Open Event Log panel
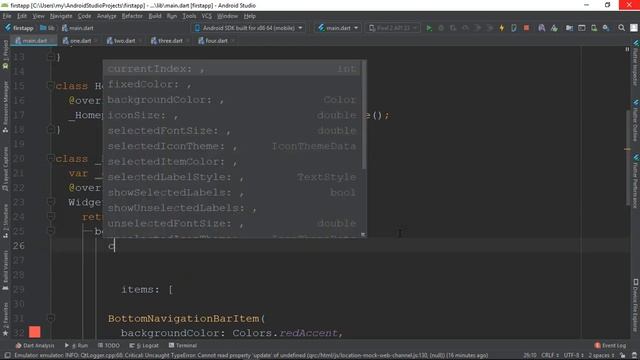Viewport: 640px width, 360px height. [x=610, y=345]
